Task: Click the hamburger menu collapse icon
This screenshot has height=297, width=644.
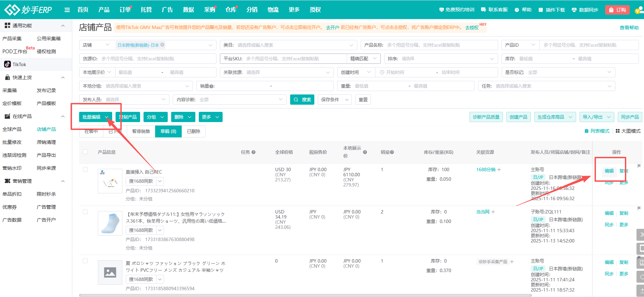Action: click(67, 10)
